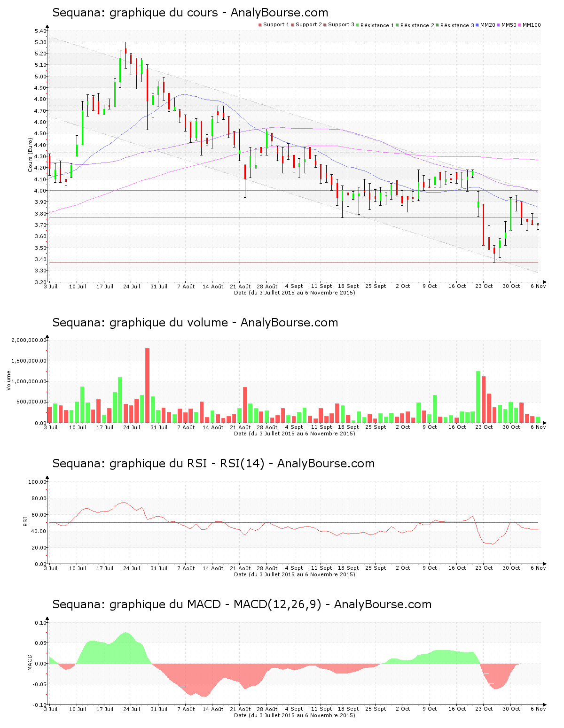Click the MACD(12,26,9) chart title
564x728 pixels.
coord(242,604)
